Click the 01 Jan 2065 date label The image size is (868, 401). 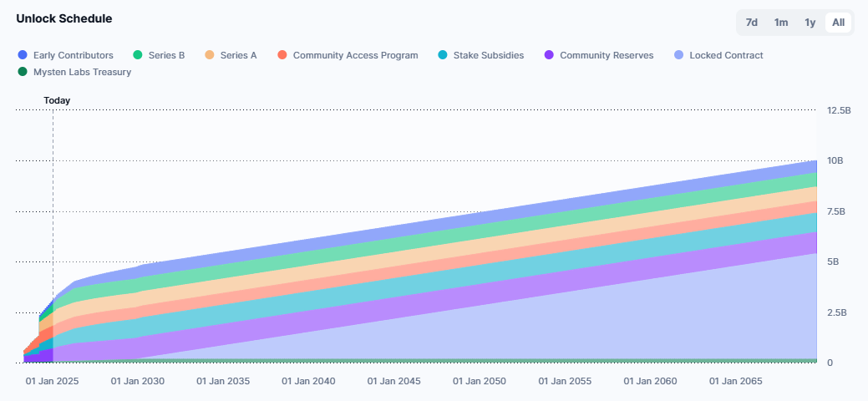pyautogui.click(x=736, y=382)
